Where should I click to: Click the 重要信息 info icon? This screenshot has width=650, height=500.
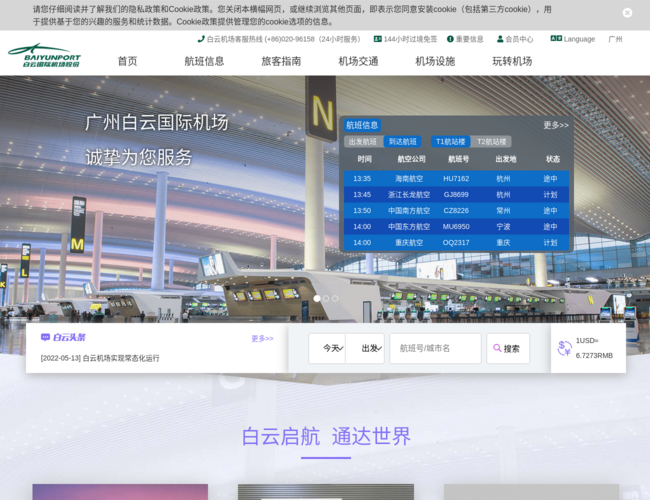450,39
